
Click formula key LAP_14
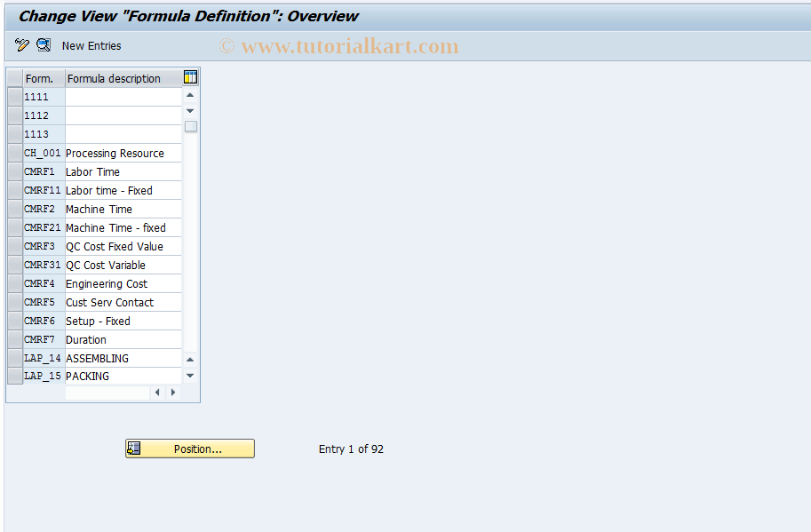pyautogui.click(x=44, y=358)
